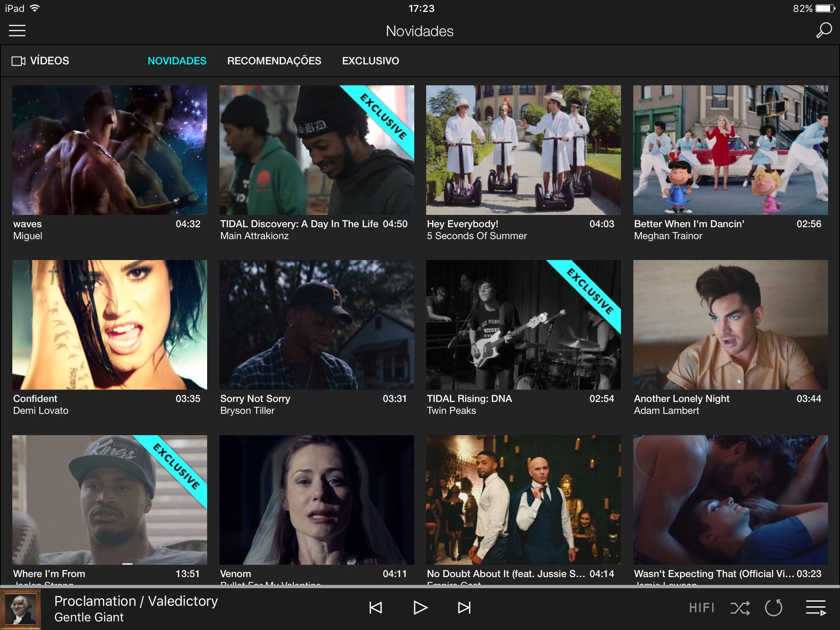
Task: Play Proclamation / Valedictory
Action: 420,607
